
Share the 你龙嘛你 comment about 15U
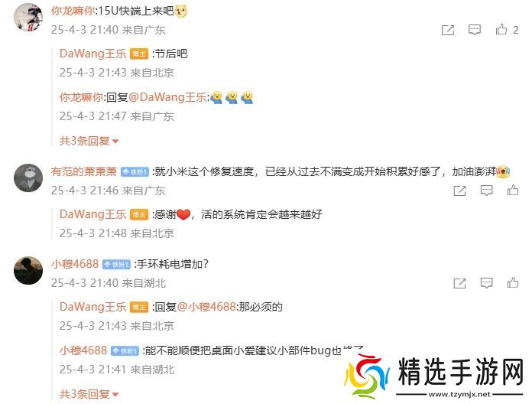[448, 30]
